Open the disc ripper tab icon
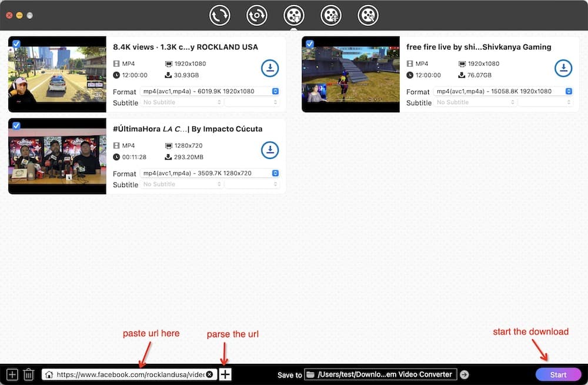Screen dimensions: 588x385 257,15
